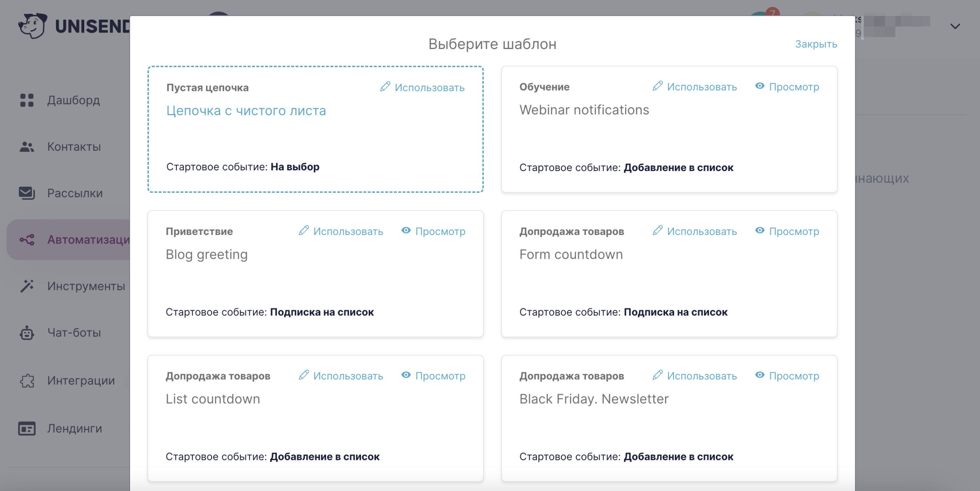The image size is (980, 491).
Task: Use the Black Friday. Newsletter template
Action: click(x=695, y=376)
